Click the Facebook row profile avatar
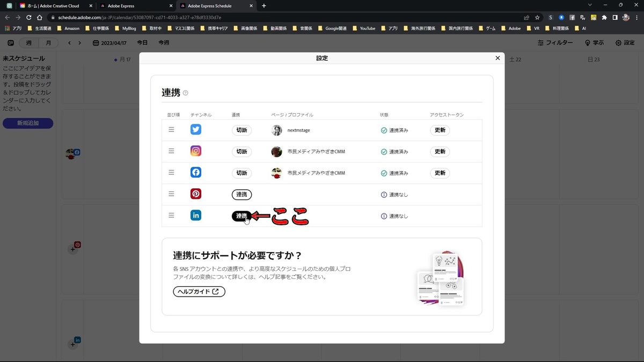Screen dimensions: 644x362 [276, 173]
